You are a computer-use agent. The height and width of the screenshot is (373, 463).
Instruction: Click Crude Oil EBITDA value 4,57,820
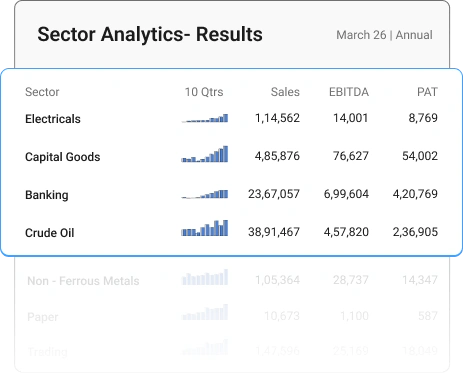(x=346, y=232)
